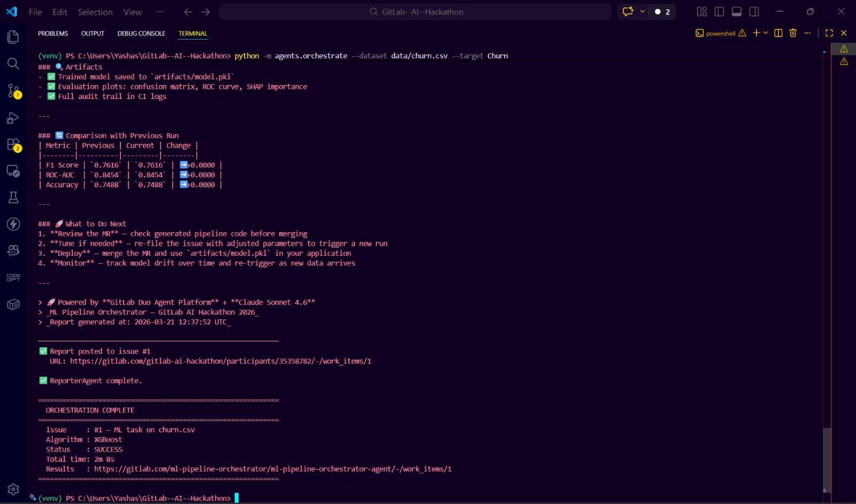Close the terminal panel
The width and height of the screenshot is (856, 504).
pyautogui.click(x=844, y=33)
